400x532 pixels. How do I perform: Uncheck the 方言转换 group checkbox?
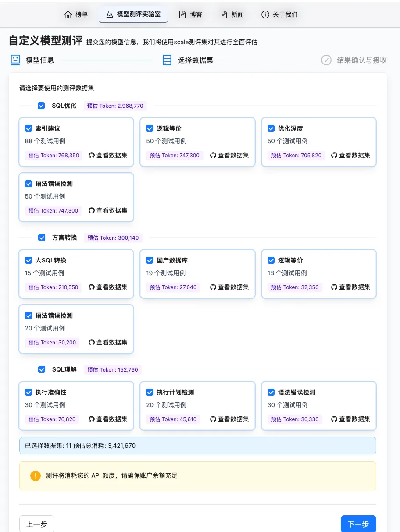42,238
